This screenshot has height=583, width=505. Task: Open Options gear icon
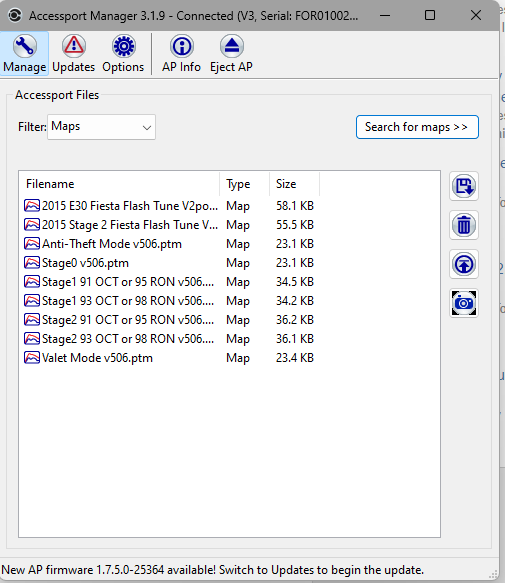click(123, 54)
